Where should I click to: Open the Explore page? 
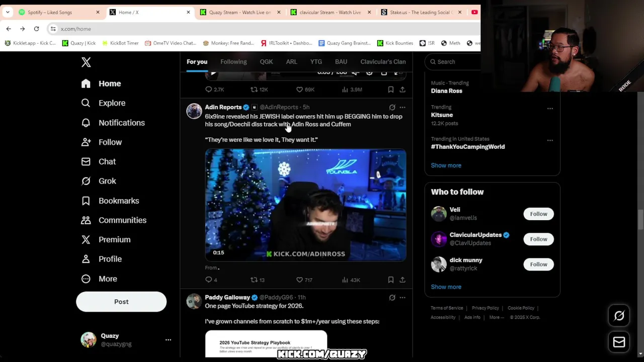pyautogui.click(x=104, y=103)
